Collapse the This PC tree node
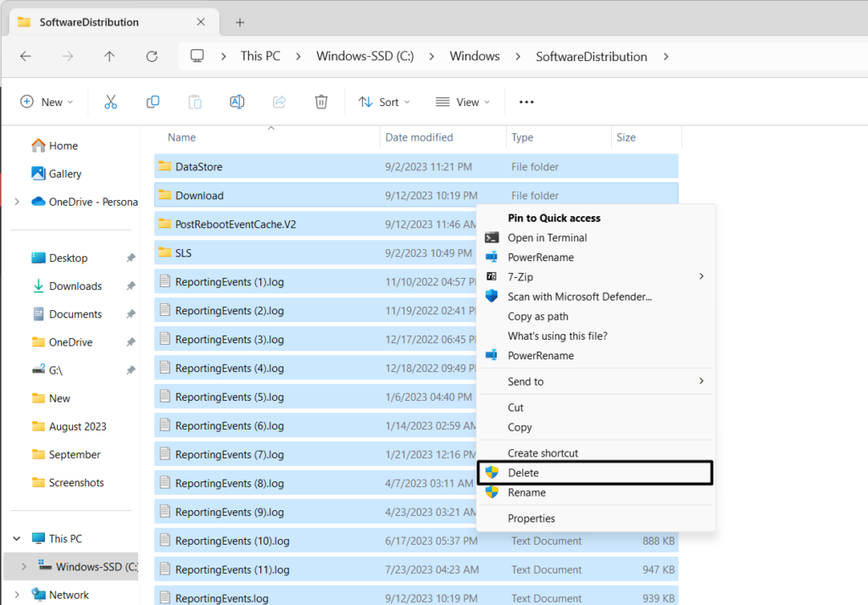This screenshot has height=605, width=868. 17,539
